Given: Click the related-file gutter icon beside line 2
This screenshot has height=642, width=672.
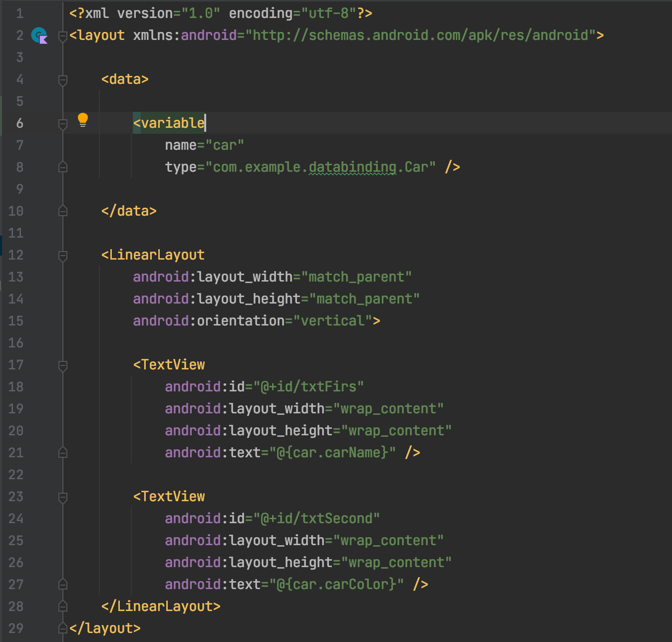Looking at the screenshot, I should [39, 35].
